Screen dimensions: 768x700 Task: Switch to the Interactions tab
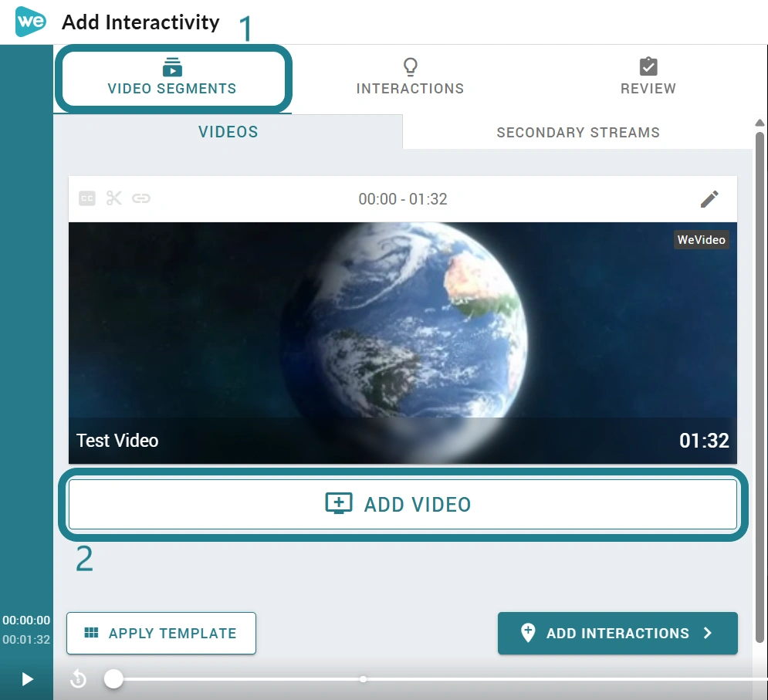tap(410, 77)
